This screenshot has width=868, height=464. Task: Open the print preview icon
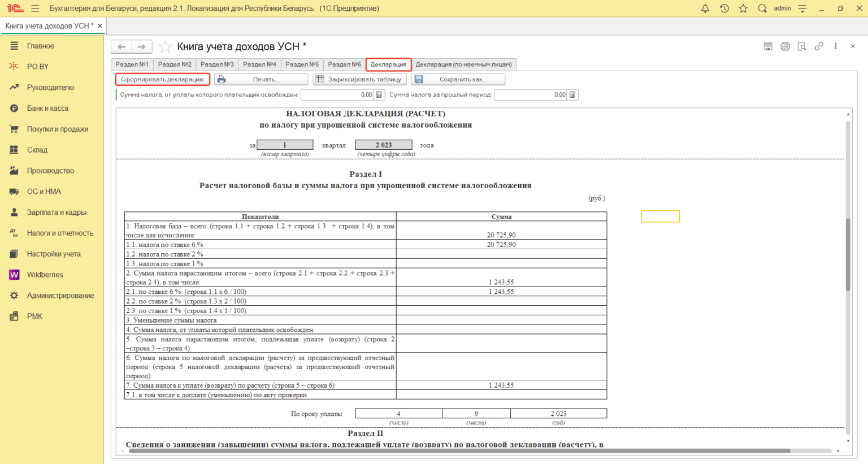(802, 46)
